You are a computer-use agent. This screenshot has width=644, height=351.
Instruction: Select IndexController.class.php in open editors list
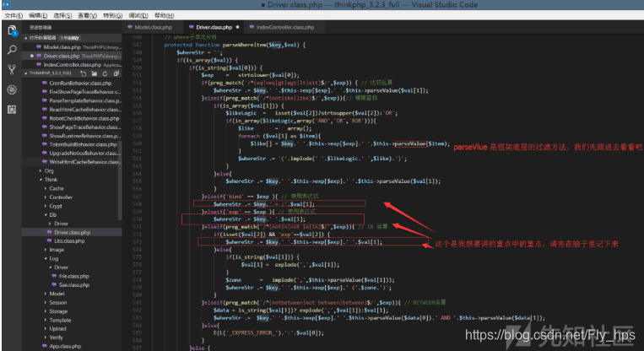(72, 65)
